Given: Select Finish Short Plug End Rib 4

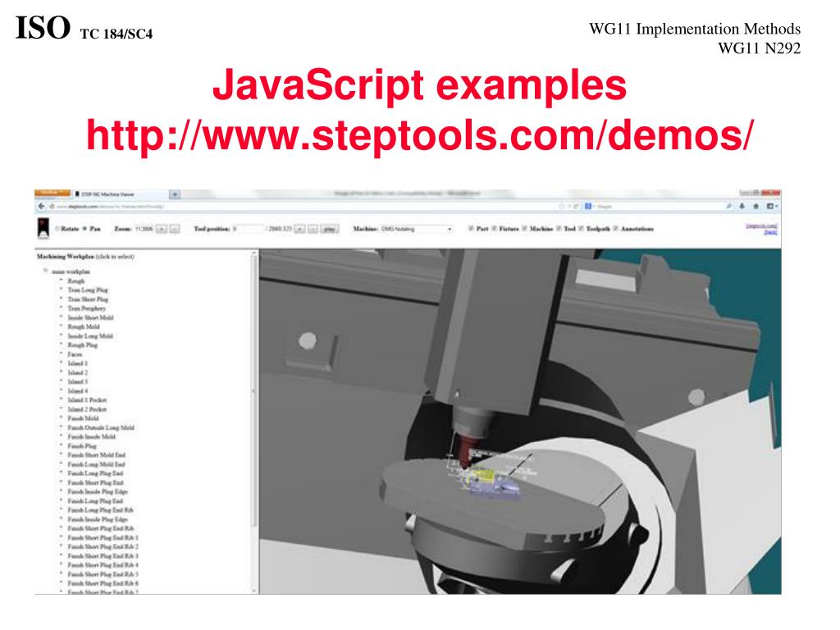Looking at the screenshot, I should click(x=103, y=564).
